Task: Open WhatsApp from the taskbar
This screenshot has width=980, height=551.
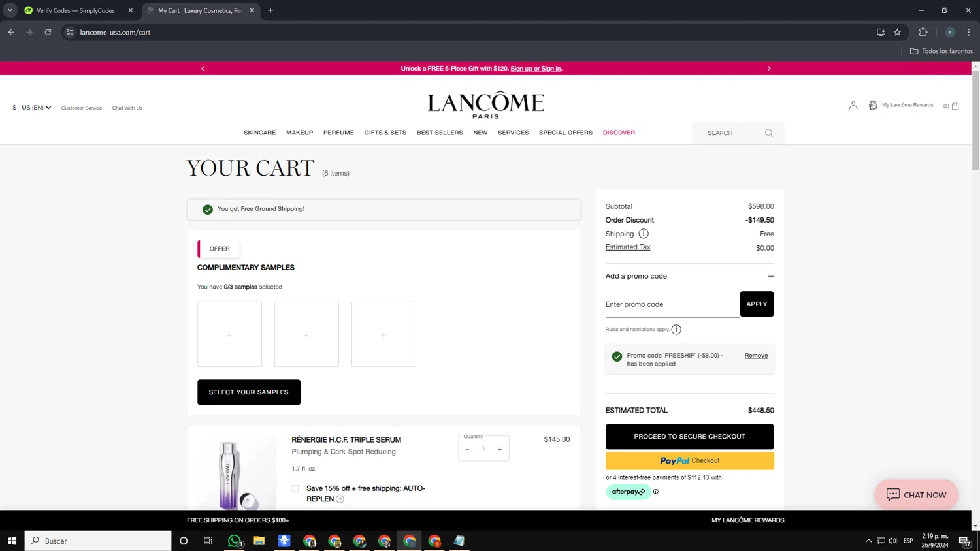Action: [235, 541]
